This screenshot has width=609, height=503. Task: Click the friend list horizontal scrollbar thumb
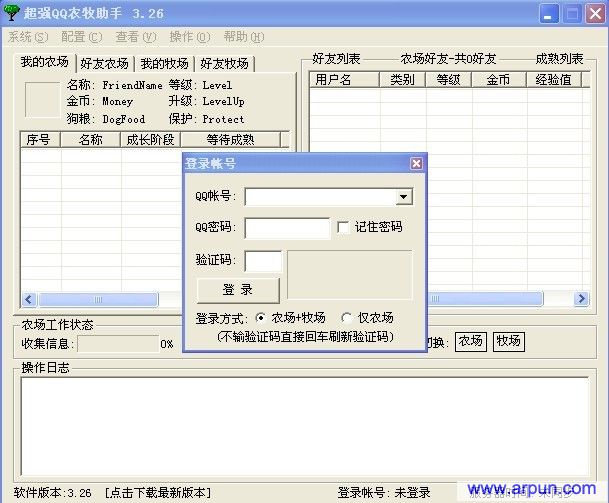(x=485, y=299)
